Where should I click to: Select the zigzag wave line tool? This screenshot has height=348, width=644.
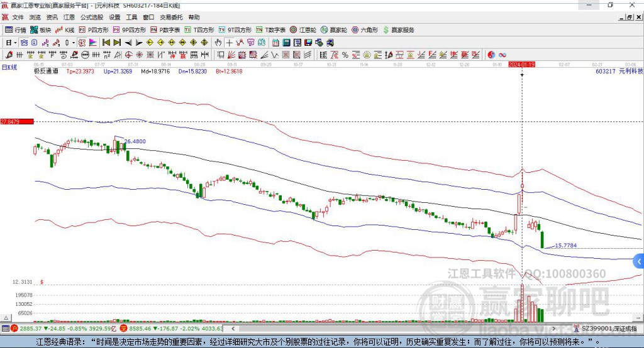tap(275, 55)
